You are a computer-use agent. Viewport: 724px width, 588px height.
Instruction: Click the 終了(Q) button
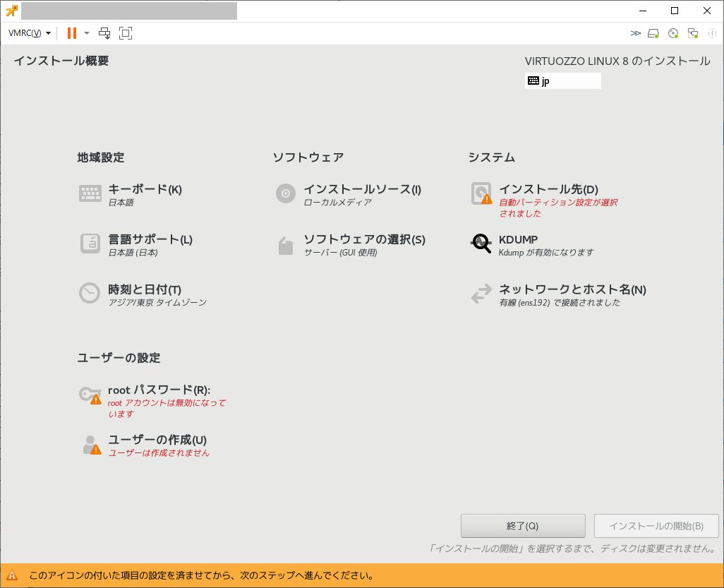tap(523, 526)
